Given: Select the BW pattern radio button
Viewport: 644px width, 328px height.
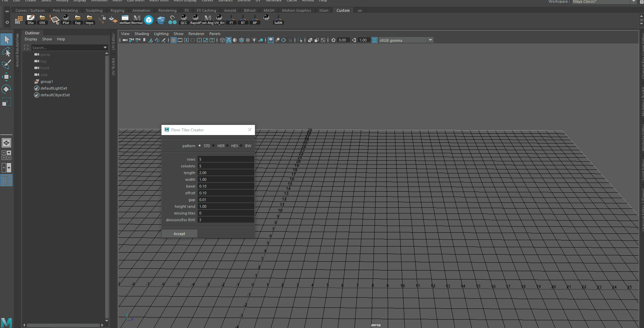Looking at the screenshot, I should tap(241, 145).
